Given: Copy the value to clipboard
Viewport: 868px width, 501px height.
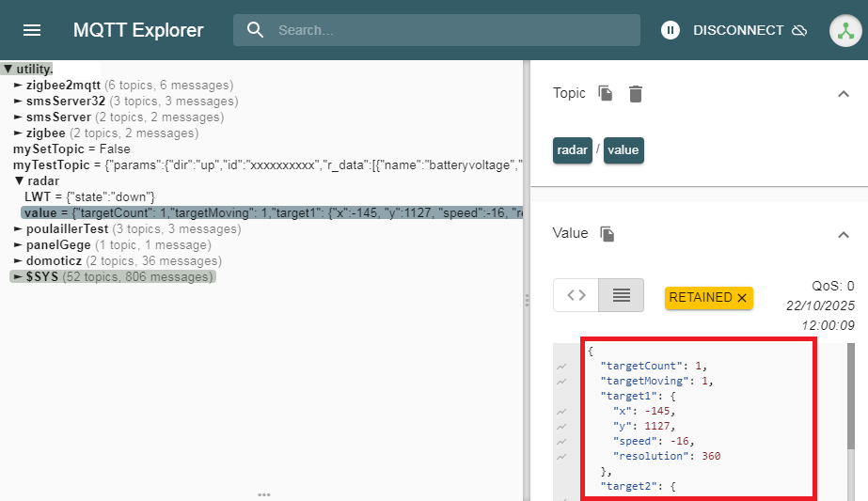Looking at the screenshot, I should (x=608, y=233).
